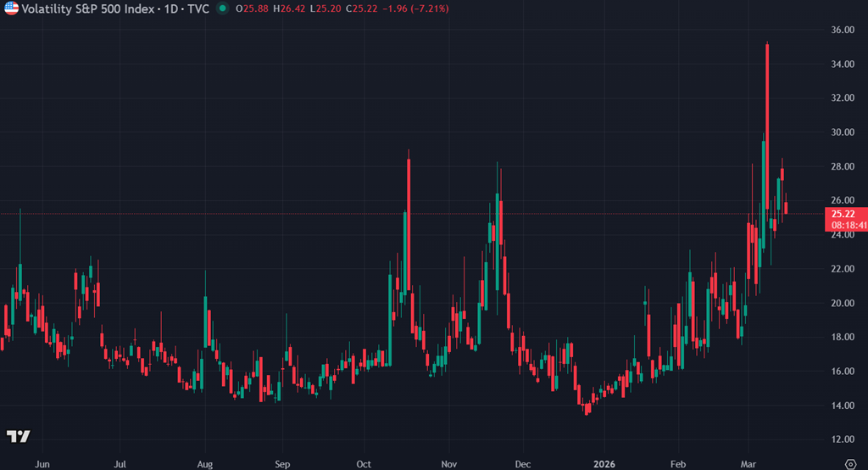Select the Oct time axis label
The image size is (868, 470).
pos(363,464)
